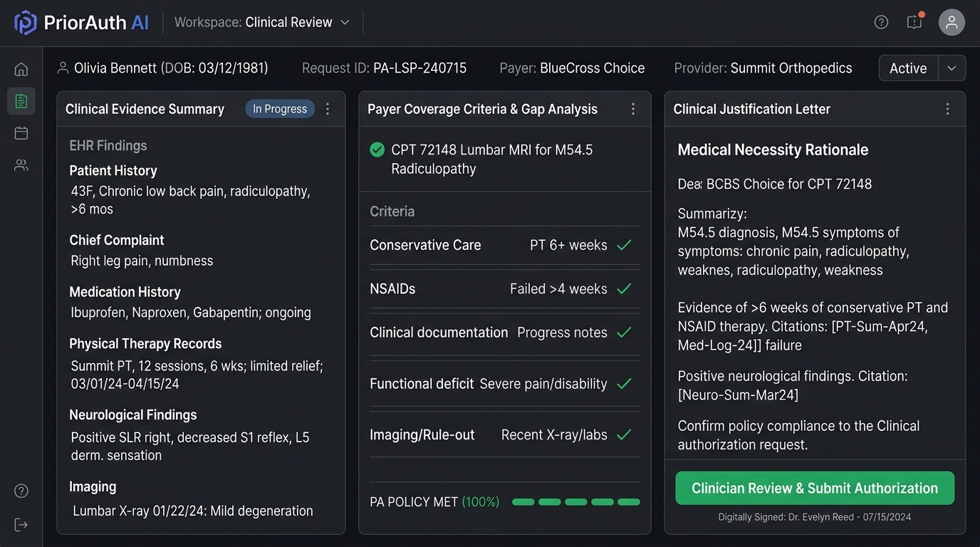This screenshot has width=980, height=547.
Task: Click the PA POLICY MET progress bar
Action: [576, 502]
